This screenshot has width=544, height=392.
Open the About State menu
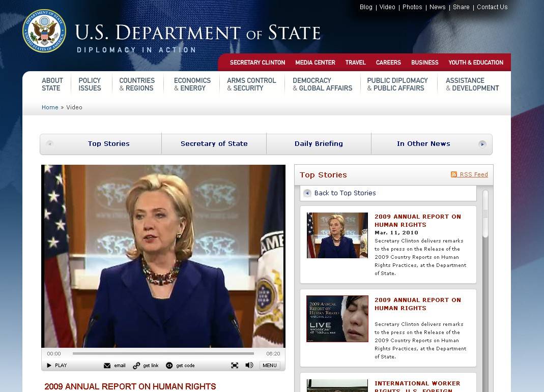52,84
